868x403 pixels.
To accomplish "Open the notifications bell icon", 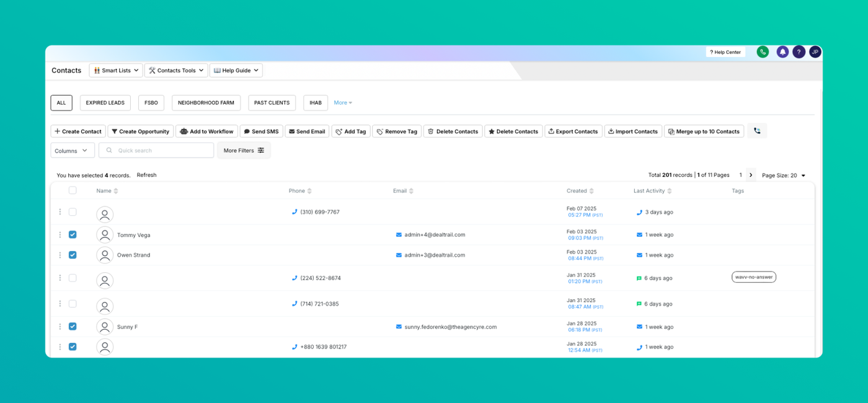I will (782, 52).
